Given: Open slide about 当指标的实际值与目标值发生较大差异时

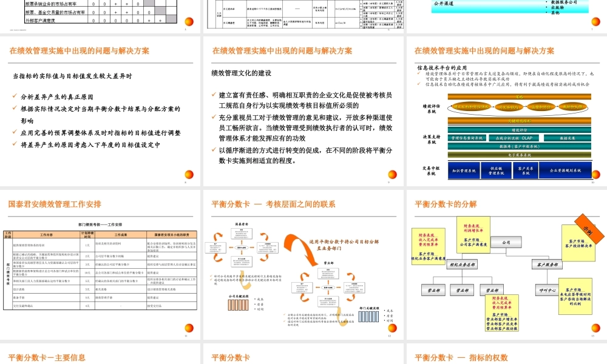Looking at the screenshot, I should pyautogui.click(x=100, y=111).
